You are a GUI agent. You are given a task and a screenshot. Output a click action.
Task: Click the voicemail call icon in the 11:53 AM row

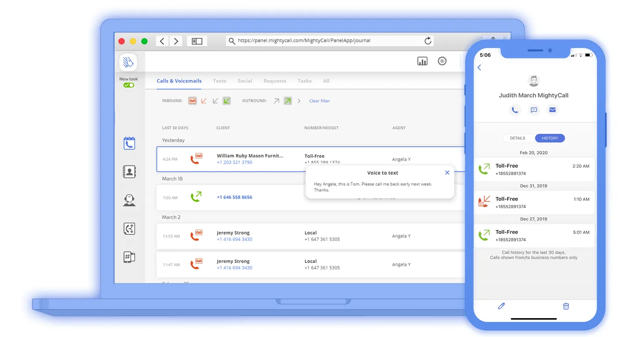tap(196, 235)
